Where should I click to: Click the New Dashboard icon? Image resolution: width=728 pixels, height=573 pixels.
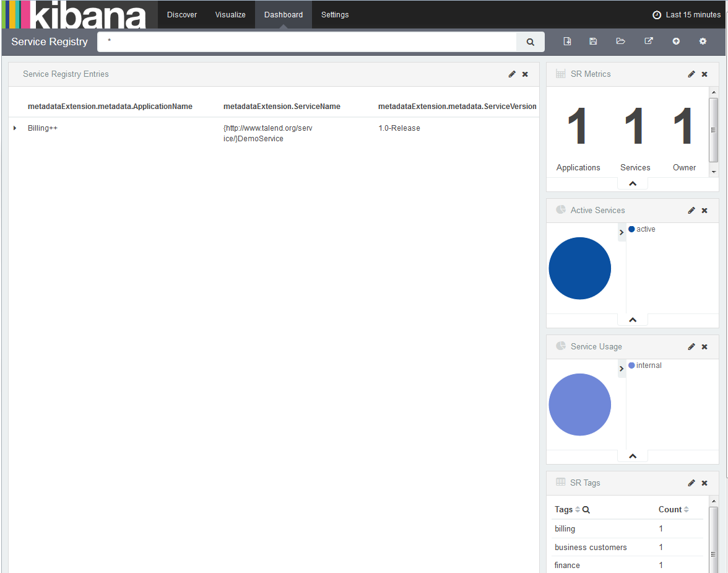567,42
